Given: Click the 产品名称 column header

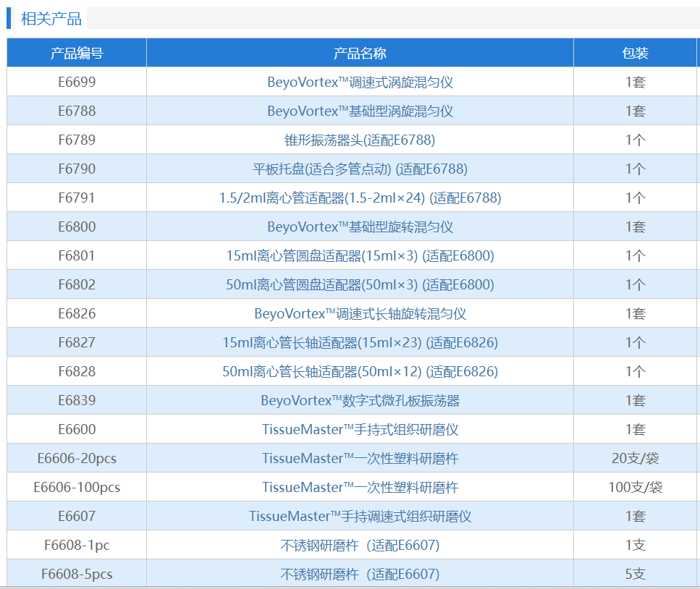Looking at the screenshot, I should [x=360, y=53].
